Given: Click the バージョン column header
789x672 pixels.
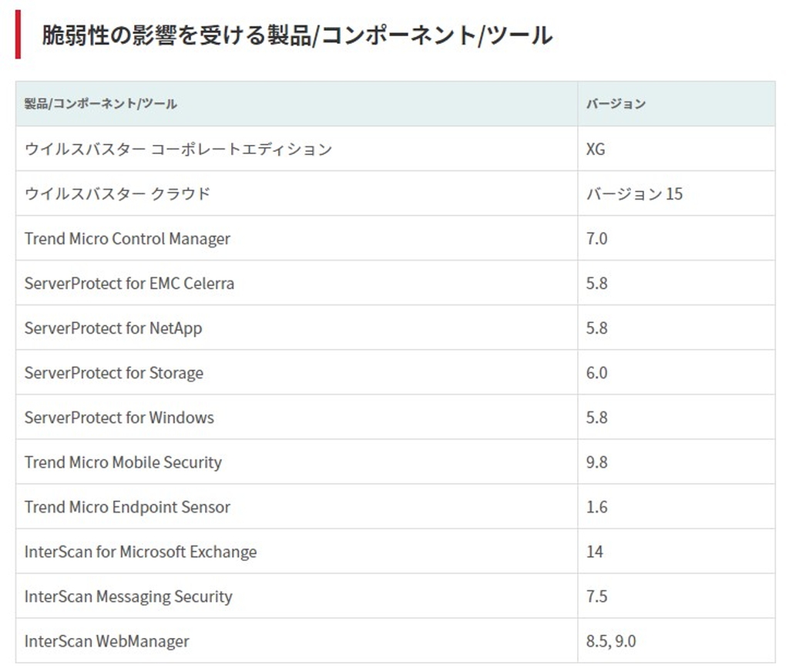Looking at the screenshot, I should pyautogui.click(x=614, y=102).
